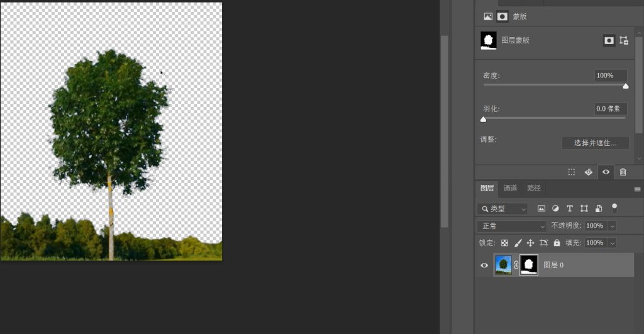644x334 pixels.
Task: Click the 选择并遮住... button
Action: point(595,143)
